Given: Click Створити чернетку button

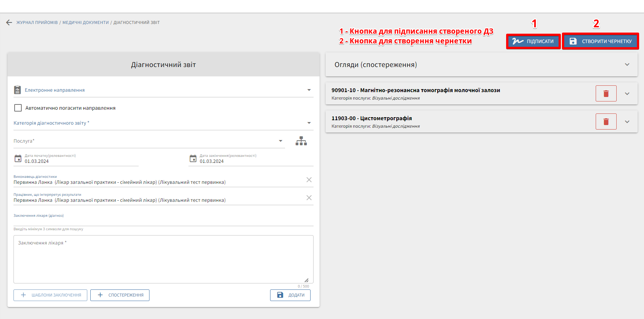Looking at the screenshot, I should click(x=600, y=41).
